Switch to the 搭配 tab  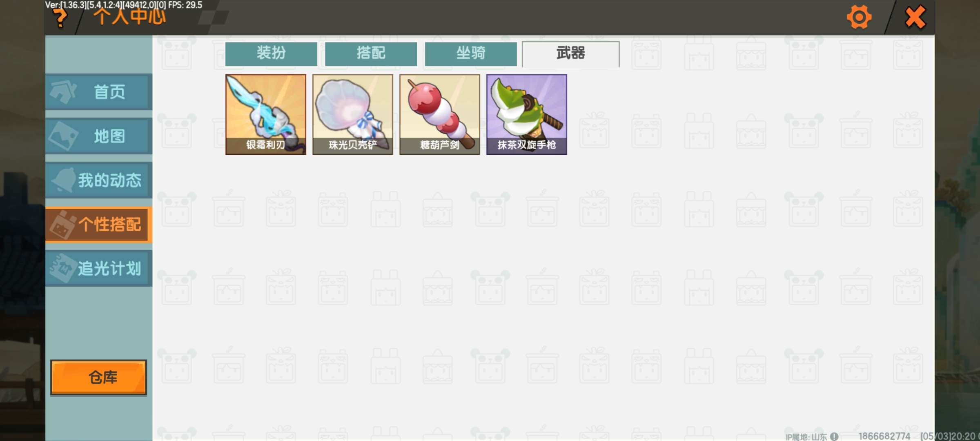coord(371,53)
